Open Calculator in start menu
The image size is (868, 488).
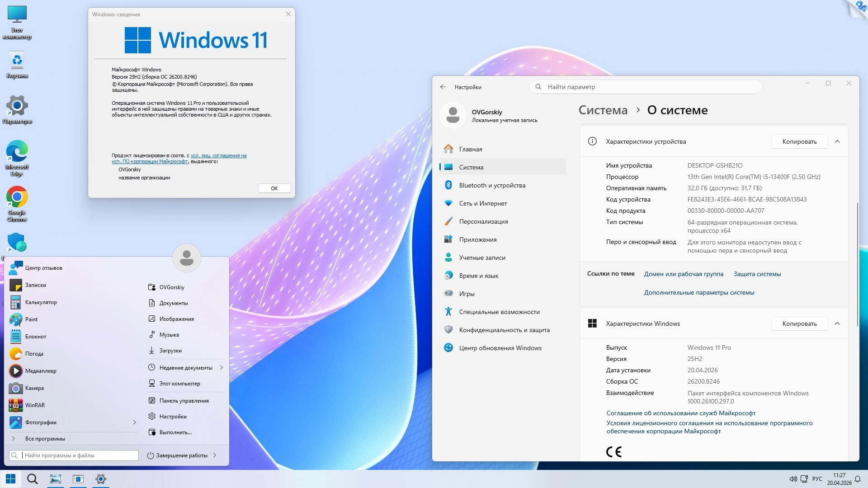(41, 302)
